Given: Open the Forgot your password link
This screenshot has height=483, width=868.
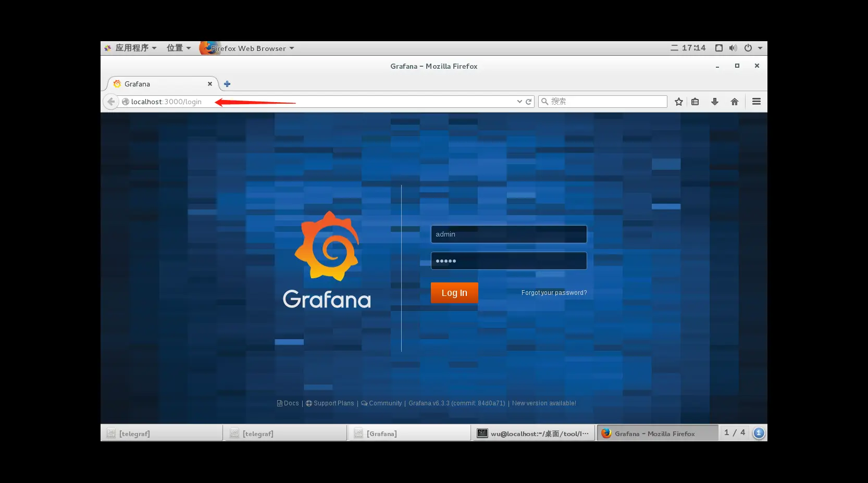Looking at the screenshot, I should point(554,293).
